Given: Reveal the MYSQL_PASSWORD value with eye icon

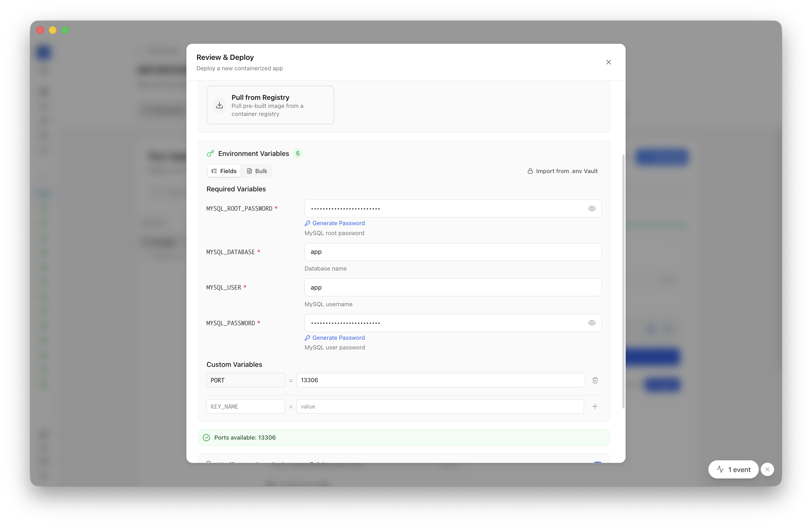Looking at the screenshot, I should coord(592,323).
